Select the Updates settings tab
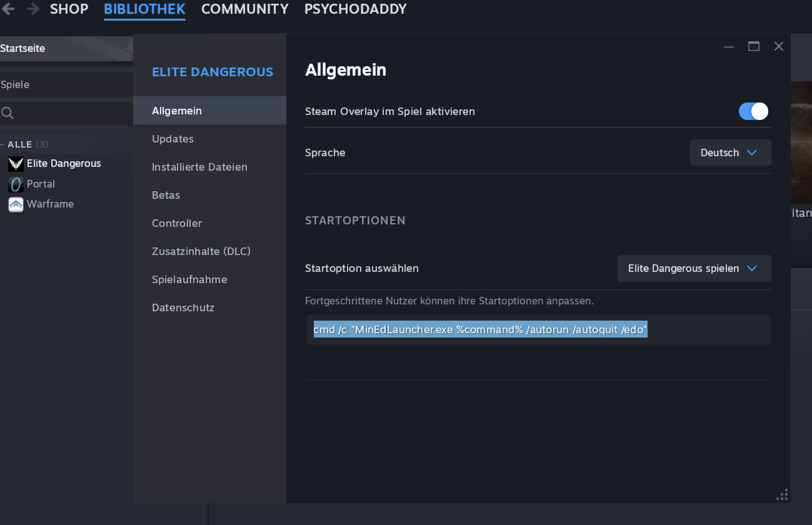This screenshot has height=525, width=812. 209,139
